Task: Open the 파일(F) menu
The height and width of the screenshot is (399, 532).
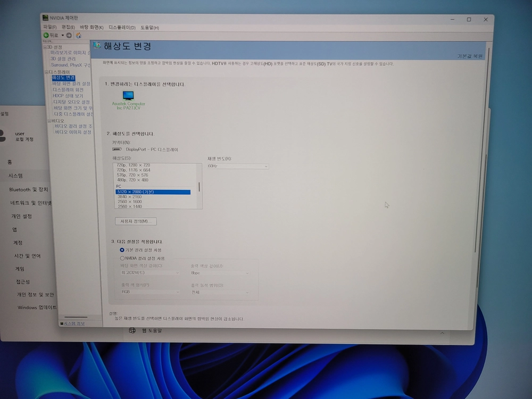Action: pos(50,27)
